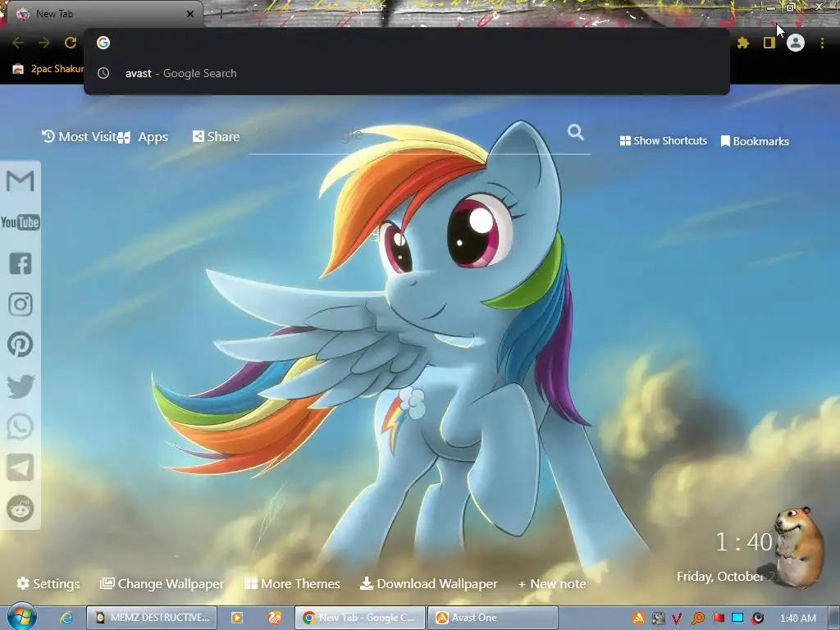
Task: Open the Action Center flag tray icon
Action: 718,619
